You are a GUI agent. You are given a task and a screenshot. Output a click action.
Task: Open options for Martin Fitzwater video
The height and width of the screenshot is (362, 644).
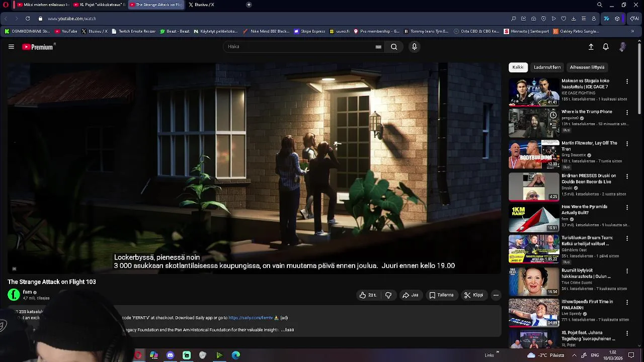click(627, 144)
